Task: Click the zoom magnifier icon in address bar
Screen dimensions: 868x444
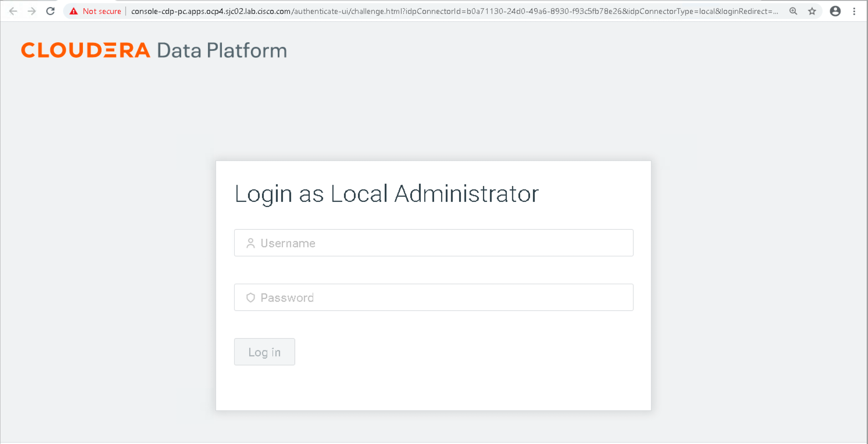Action: pos(793,11)
